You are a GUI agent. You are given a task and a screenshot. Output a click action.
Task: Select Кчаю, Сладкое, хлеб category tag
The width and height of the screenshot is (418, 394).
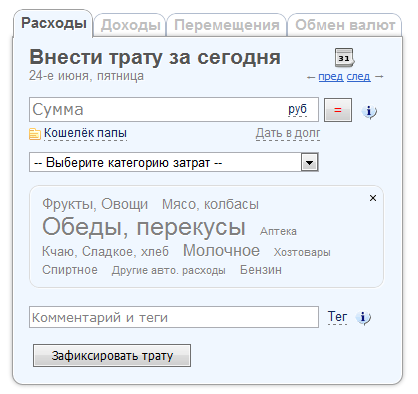pos(105,252)
